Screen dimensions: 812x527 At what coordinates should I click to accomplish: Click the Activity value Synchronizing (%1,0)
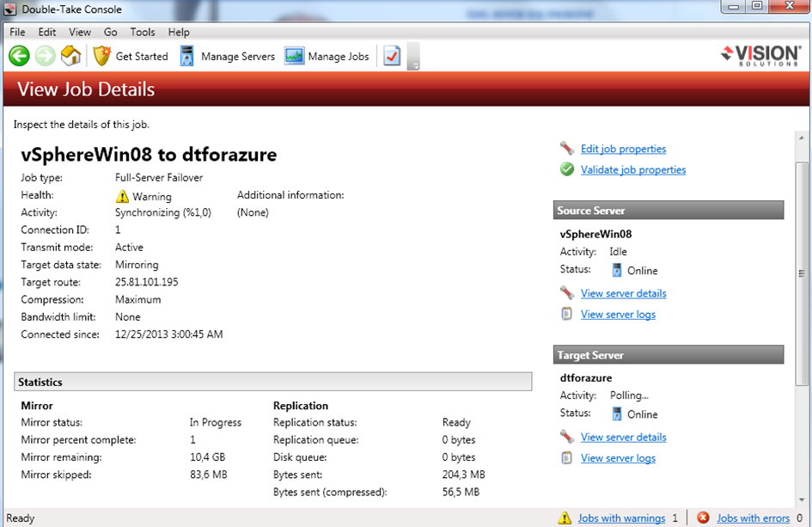[163, 212]
